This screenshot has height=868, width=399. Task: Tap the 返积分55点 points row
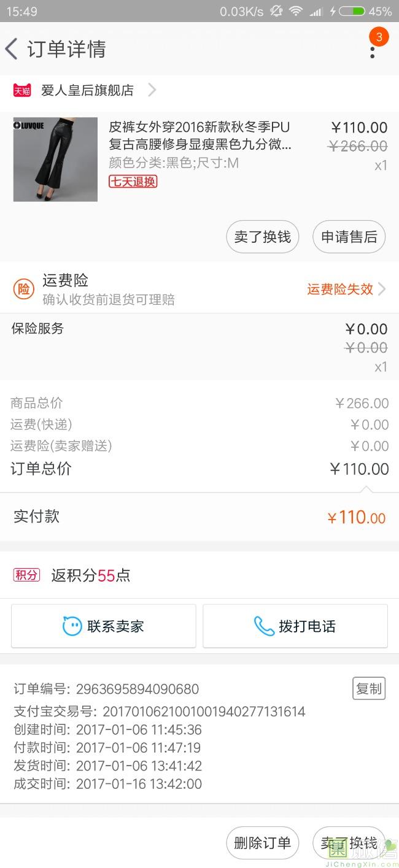tap(91, 575)
